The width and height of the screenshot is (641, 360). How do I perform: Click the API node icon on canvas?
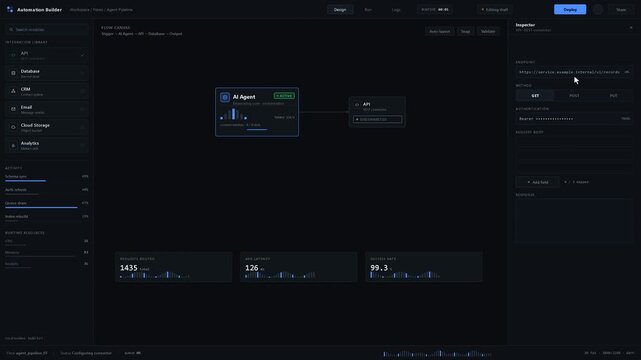click(x=357, y=105)
